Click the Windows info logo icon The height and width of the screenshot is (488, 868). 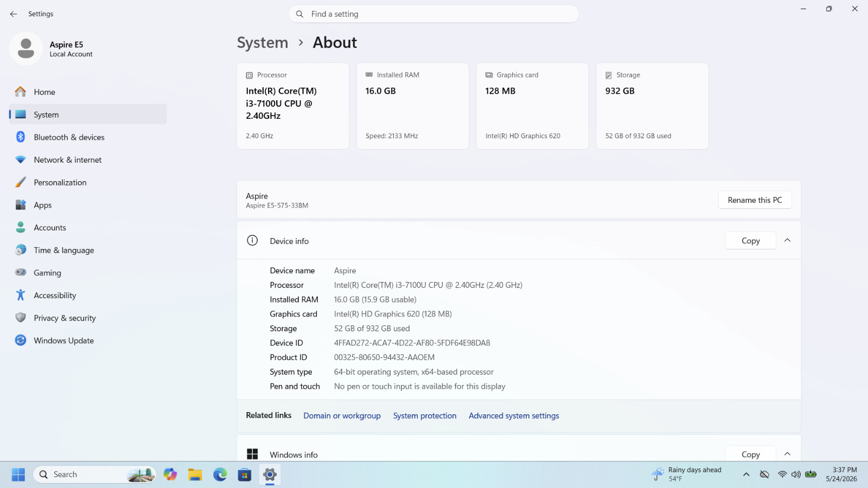point(252,454)
